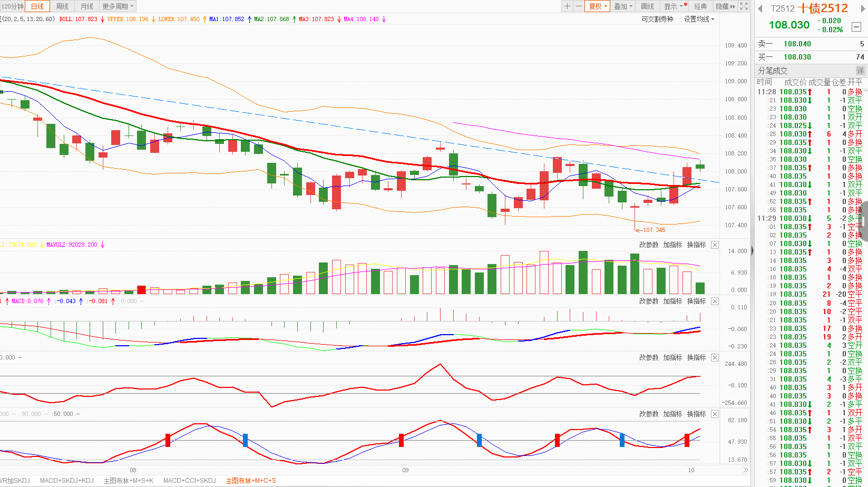Screen dimensions: 868x487
Task: Click the 11:28 first tick trade row
Action: 811,92
